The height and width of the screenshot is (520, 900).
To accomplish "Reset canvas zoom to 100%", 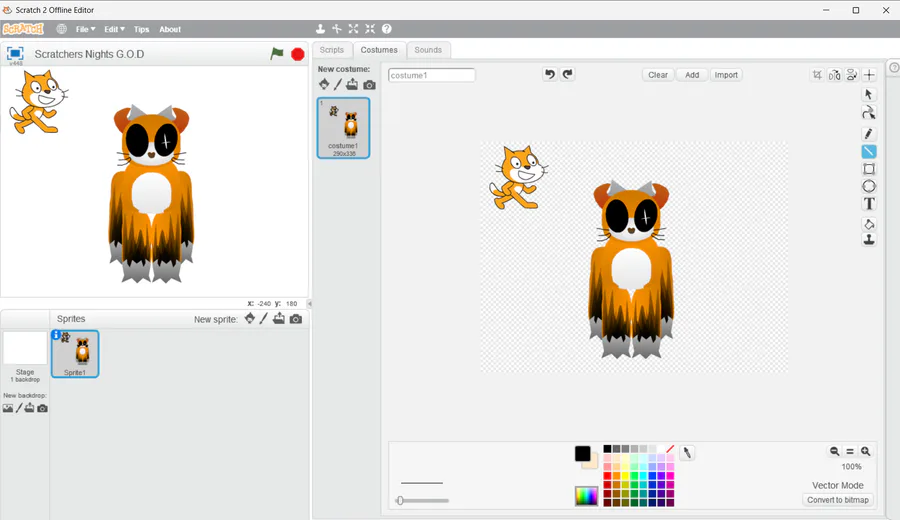I will (x=850, y=451).
